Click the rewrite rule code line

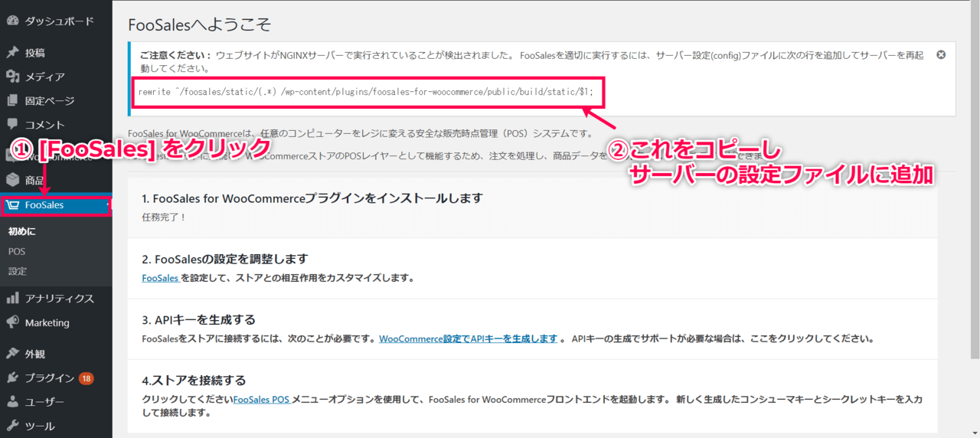click(366, 92)
